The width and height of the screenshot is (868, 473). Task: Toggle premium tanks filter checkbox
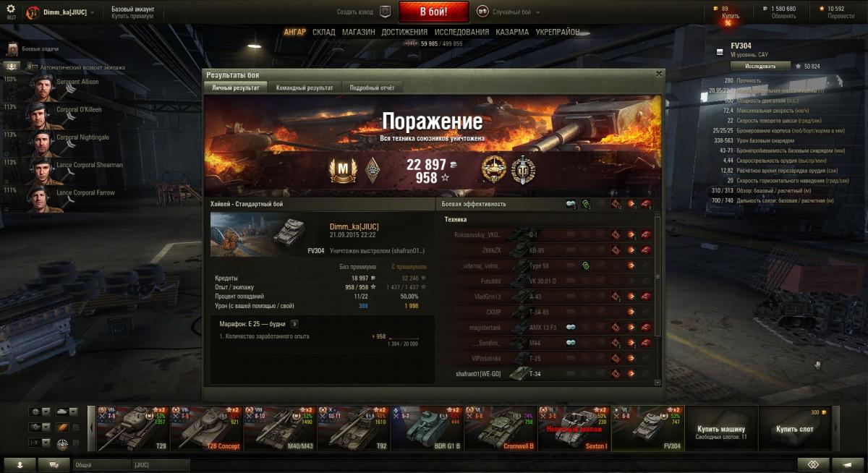pyautogui.click(x=76, y=427)
